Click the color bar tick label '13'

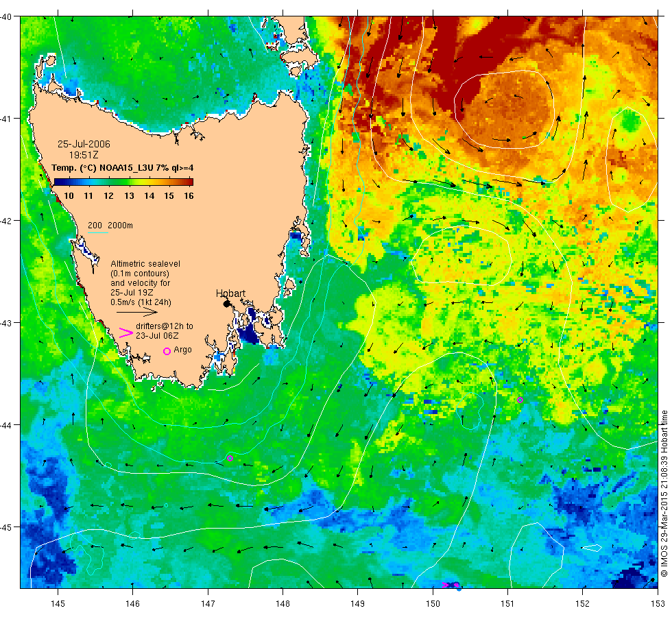coord(129,196)
